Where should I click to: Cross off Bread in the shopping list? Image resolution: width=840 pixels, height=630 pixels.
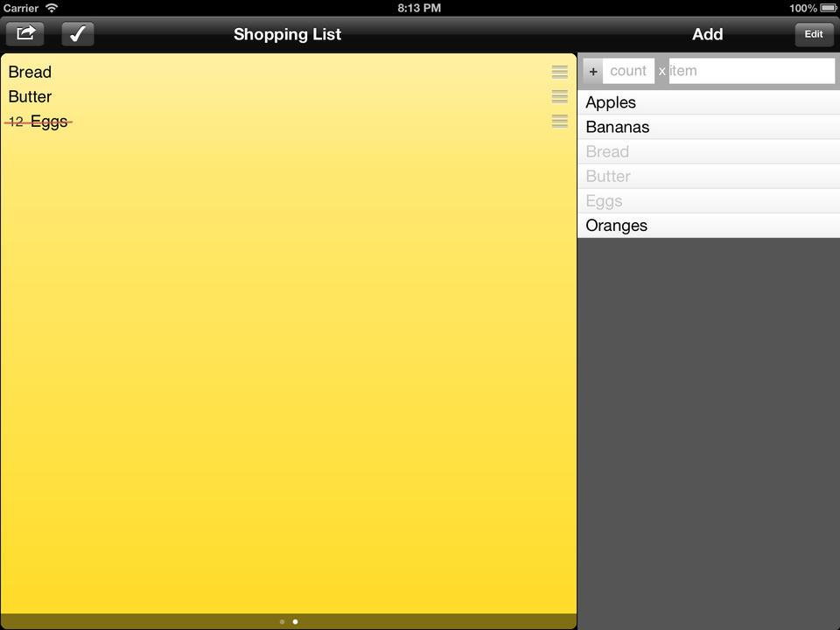pos(30,72)
